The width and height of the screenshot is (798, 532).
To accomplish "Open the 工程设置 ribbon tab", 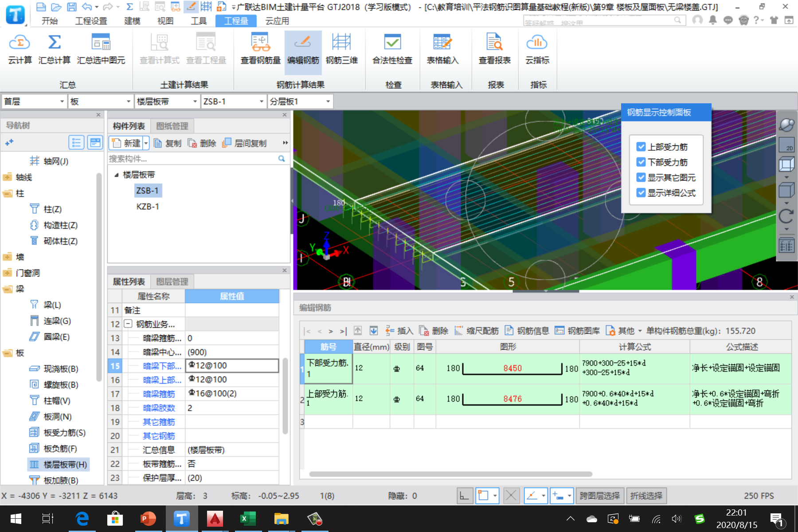I will pyautogui.click(x=91, y=21).
